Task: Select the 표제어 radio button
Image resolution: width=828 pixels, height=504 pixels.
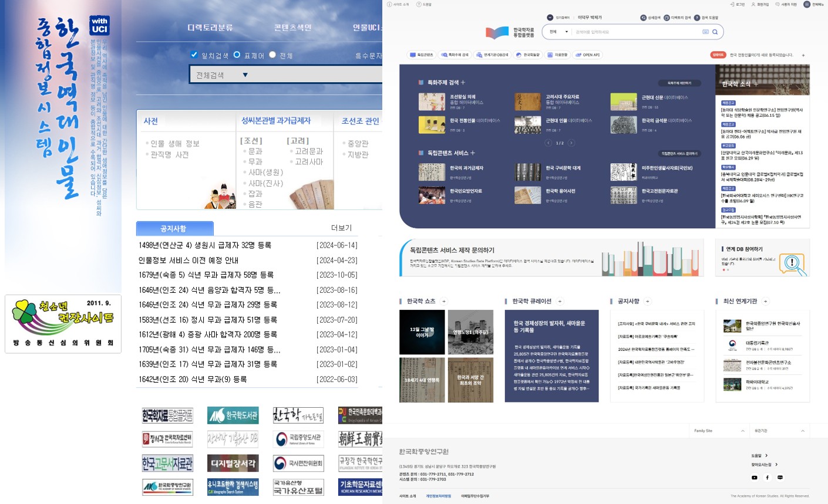Action: 237,55
